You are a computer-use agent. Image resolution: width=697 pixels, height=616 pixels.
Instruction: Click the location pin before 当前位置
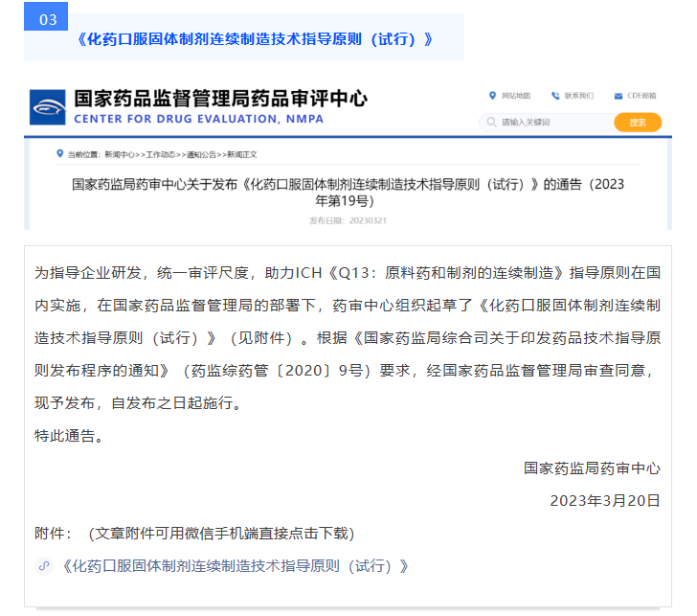pos(59,154)
